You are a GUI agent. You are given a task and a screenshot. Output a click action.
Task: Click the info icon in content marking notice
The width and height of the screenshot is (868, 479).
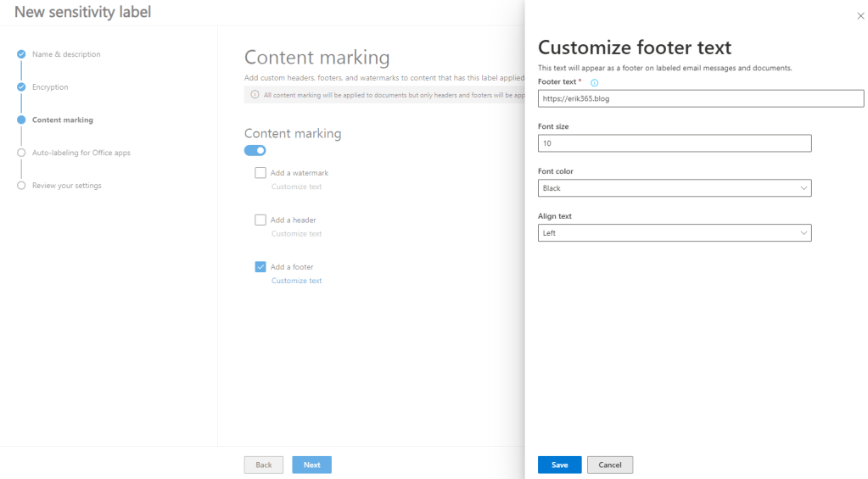tap(255, 95)
